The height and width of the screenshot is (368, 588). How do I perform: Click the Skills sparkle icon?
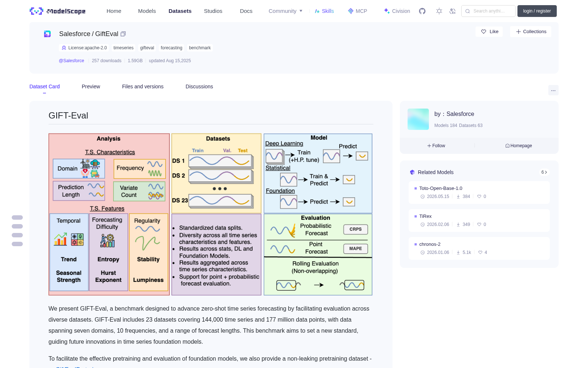click(x=317, y=11)
